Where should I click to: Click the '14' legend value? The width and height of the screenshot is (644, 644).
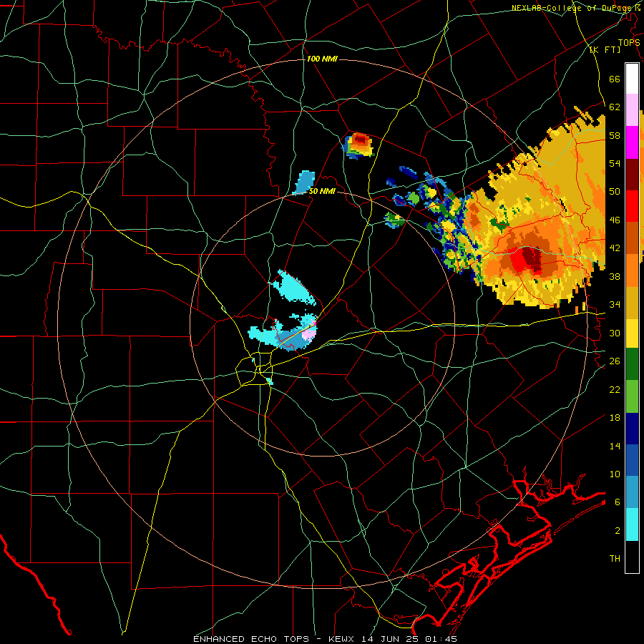(x=615, y=446)
